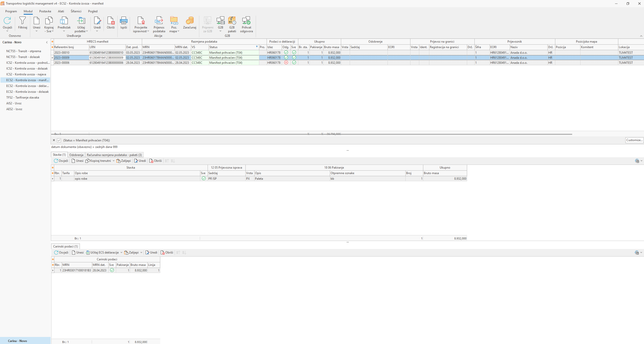644x344 pixels.
Task: Click Carina - Novo bottom navigation button
Action: tap(25, 341)
